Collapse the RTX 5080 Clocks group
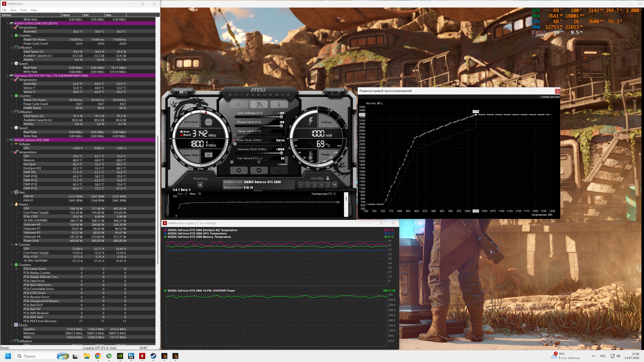644x362 pixels. point(12,325)
